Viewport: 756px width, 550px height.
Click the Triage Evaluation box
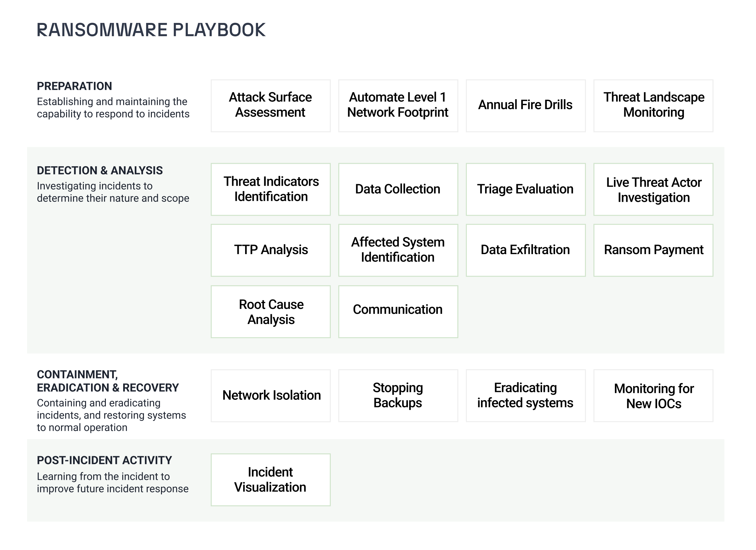click(526, 189)
